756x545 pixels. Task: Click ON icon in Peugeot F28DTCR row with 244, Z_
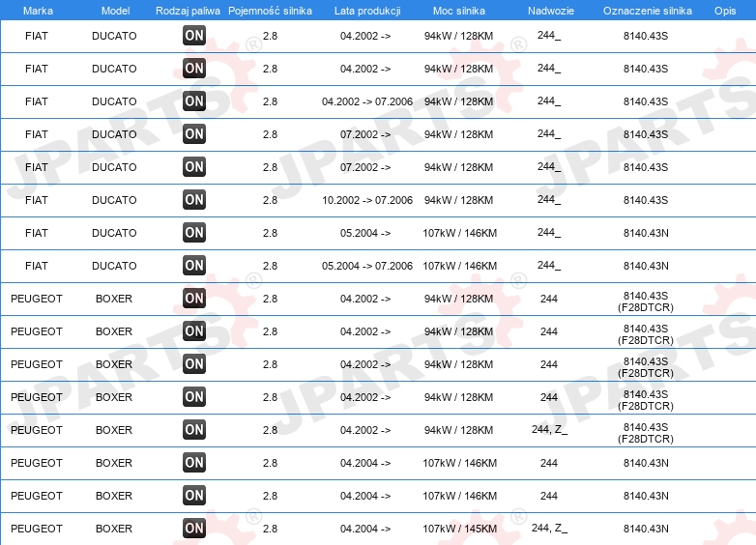(194, 430)
